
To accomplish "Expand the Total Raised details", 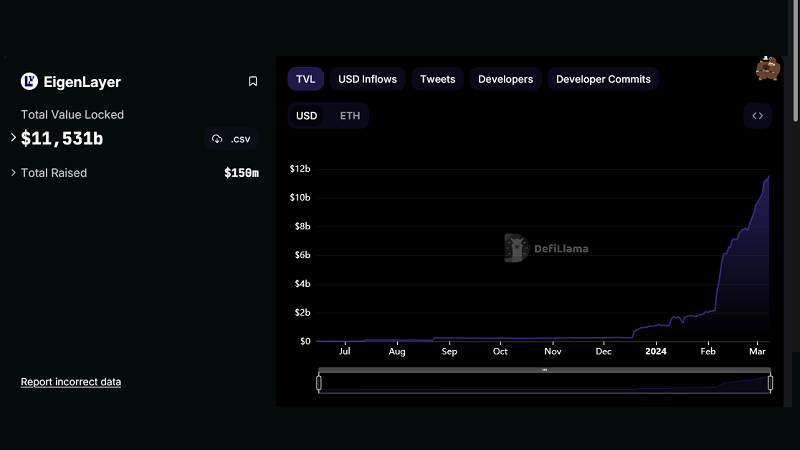I will [13, 173].
